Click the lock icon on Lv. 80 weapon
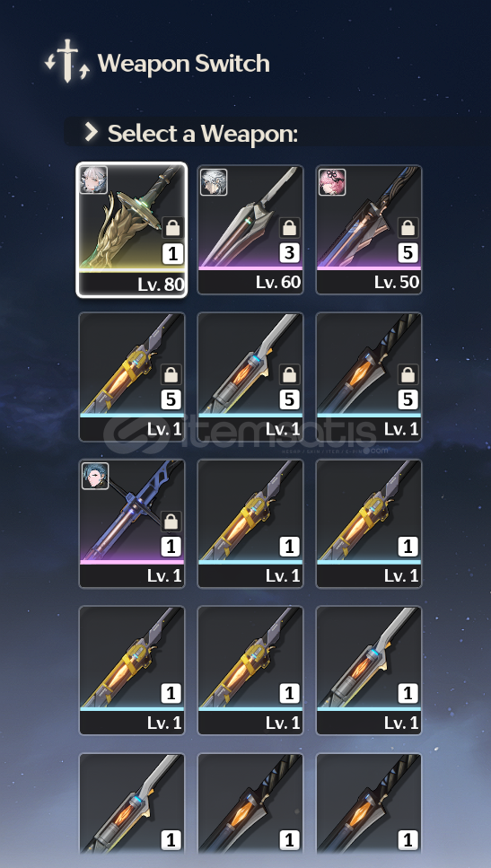The height and width of the screenshot is (868, 491). tap(171, 227)
